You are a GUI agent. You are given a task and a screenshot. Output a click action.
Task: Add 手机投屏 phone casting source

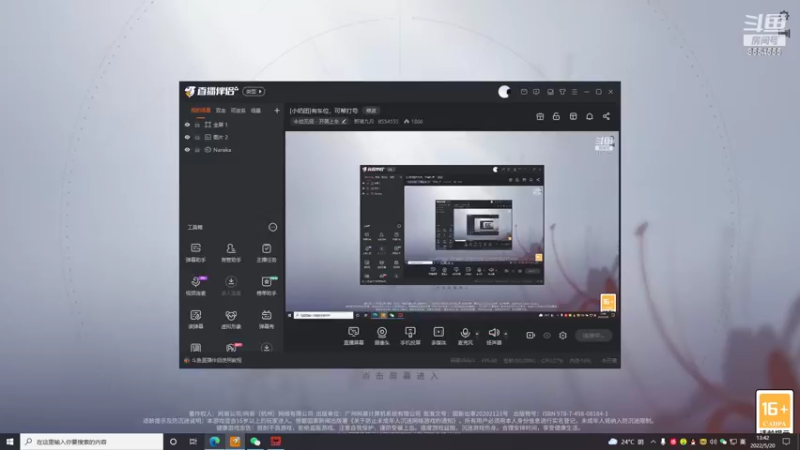410,336
